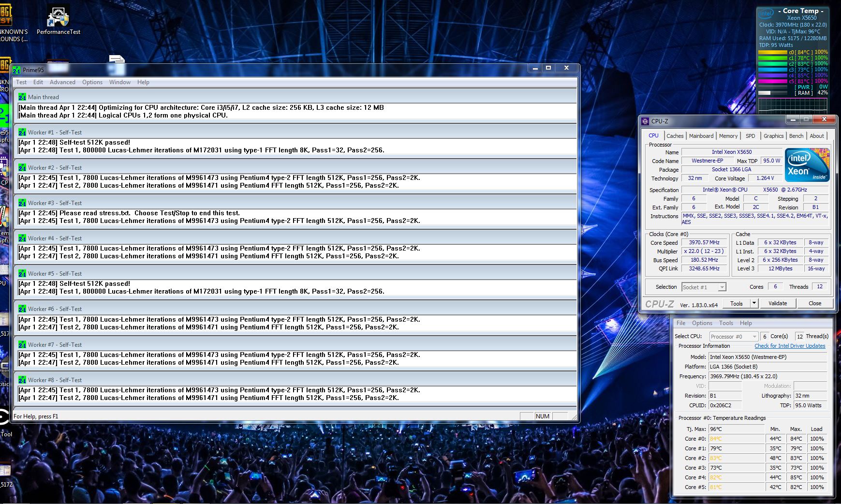Click the Worker #2 Self-Test icon
Image resolution: width=841 pixels, height=504 pixels.
point(22,167)
